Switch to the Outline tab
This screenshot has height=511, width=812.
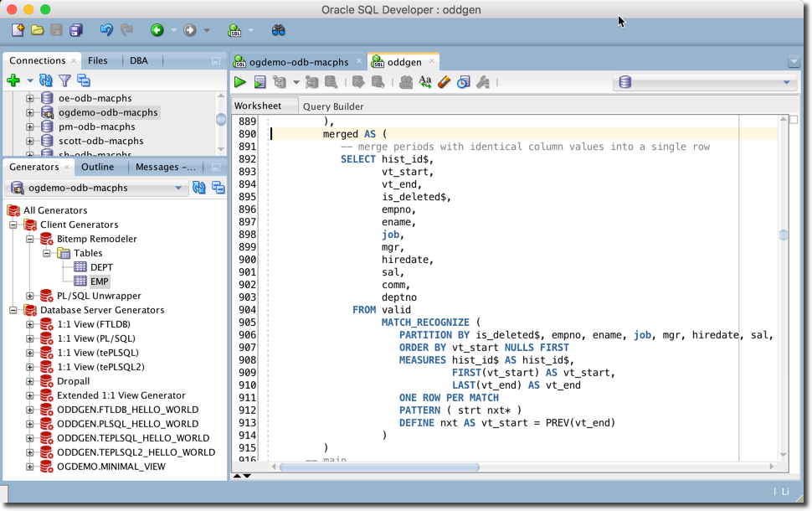click(x=97, y=167)
